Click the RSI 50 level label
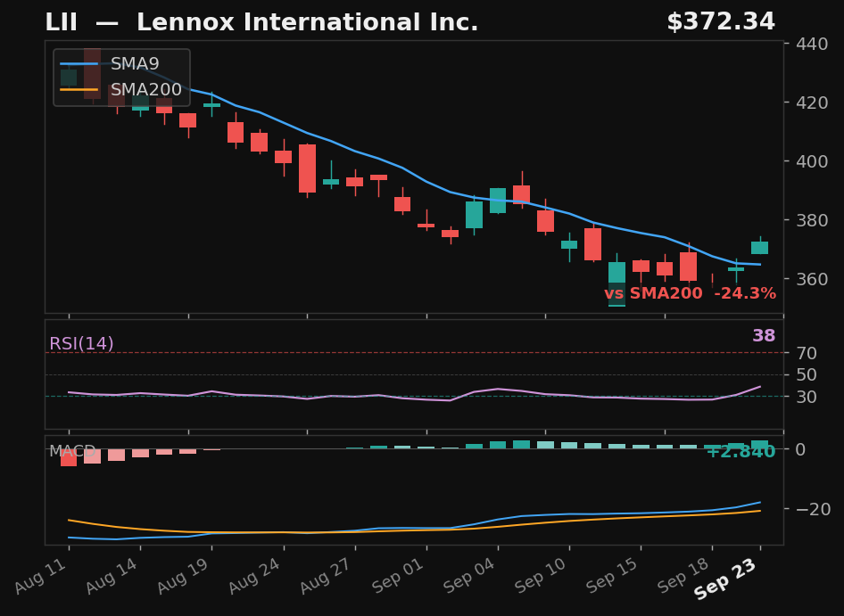The image size is (844, 616). (x=807, y=374)
